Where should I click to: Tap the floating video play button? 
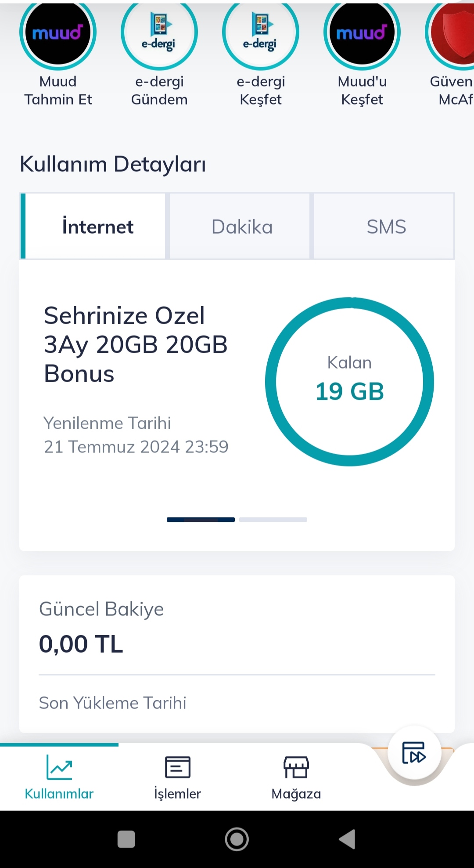coord(414,753)
